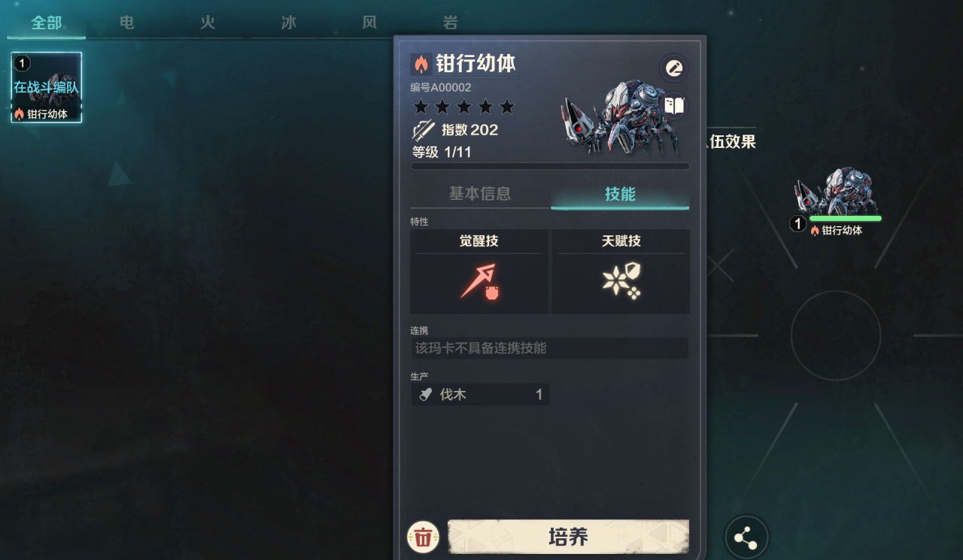963x560 pixels.
Task: Open the 全部 filter tab
Action: [x=46, y=23]
